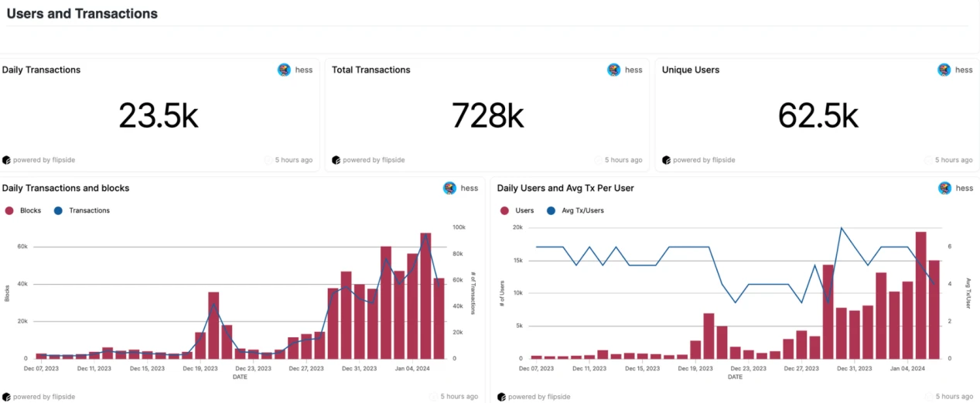Open "powered by flipside" link under Daily Users chart

[x=538, y=397]
